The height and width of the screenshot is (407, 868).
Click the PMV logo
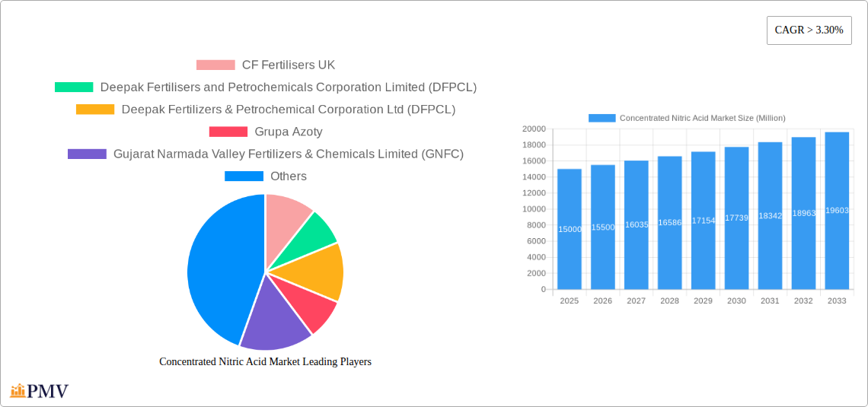pyautogui.click(x=40, y=391)
